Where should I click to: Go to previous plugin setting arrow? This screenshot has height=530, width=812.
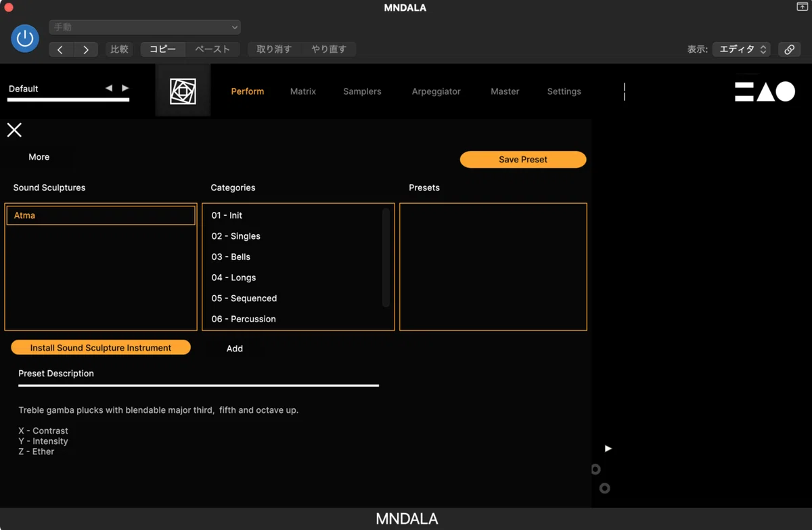[61, 49]
